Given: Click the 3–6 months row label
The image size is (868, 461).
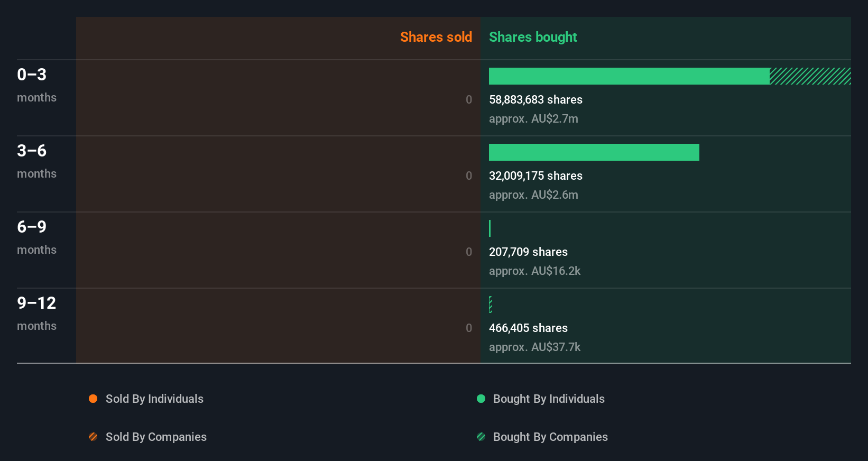Looking at the screenshot, I should (36, 161).
